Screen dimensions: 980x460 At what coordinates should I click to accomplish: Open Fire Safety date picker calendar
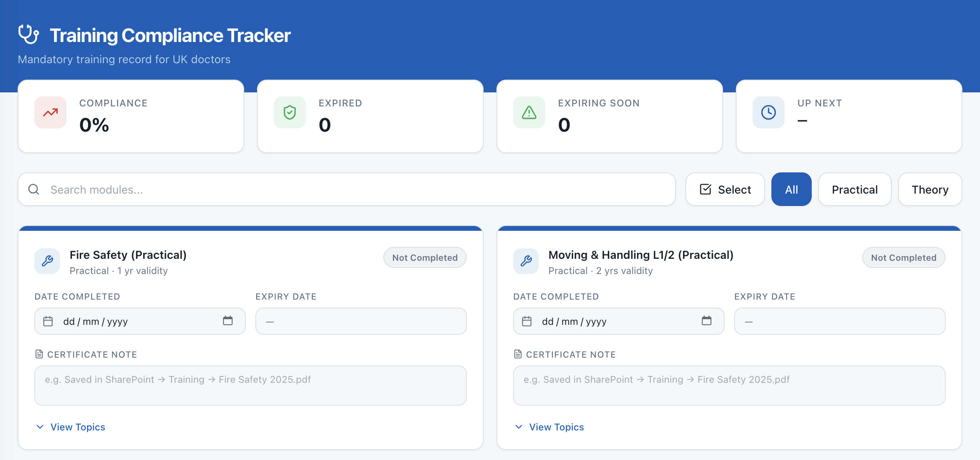tap(228, 321)
